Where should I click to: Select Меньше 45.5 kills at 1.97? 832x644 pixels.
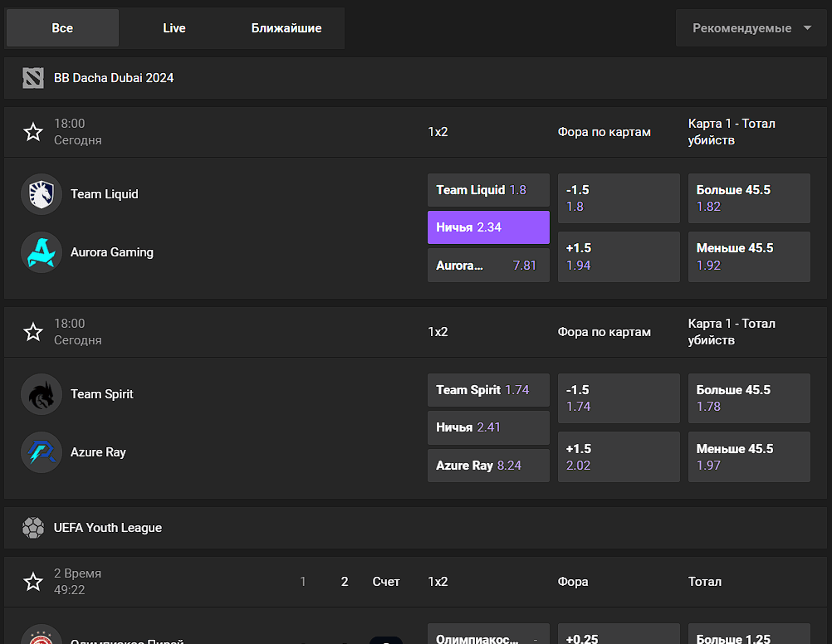click(x=749, y=456)
